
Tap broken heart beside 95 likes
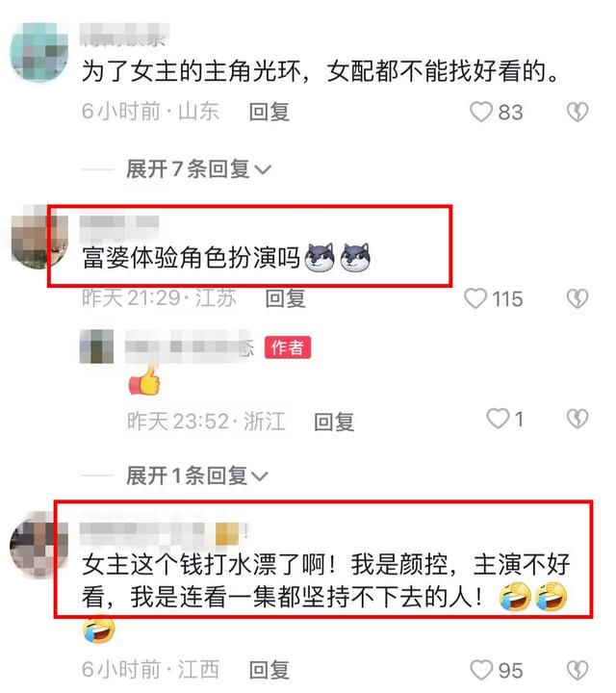[x=577, y=670]
